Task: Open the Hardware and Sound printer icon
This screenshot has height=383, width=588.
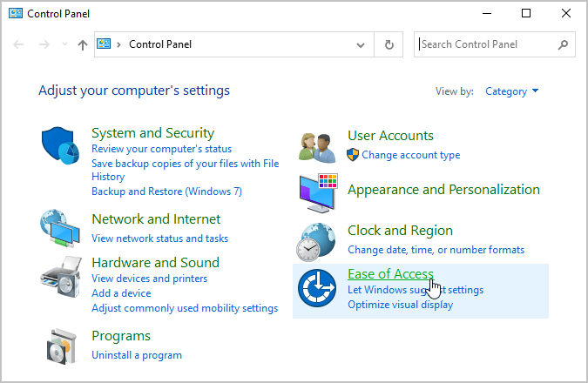Action: (61, 277)
